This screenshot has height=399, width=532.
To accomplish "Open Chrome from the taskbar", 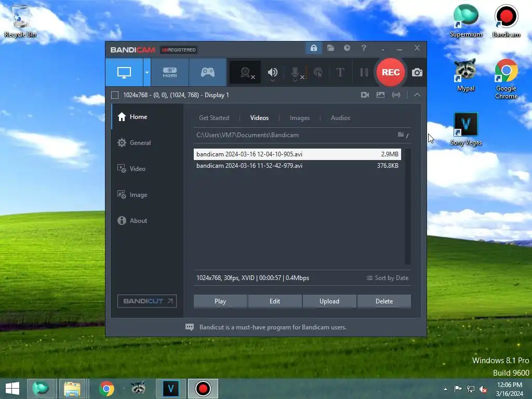I will coord(107,389).
